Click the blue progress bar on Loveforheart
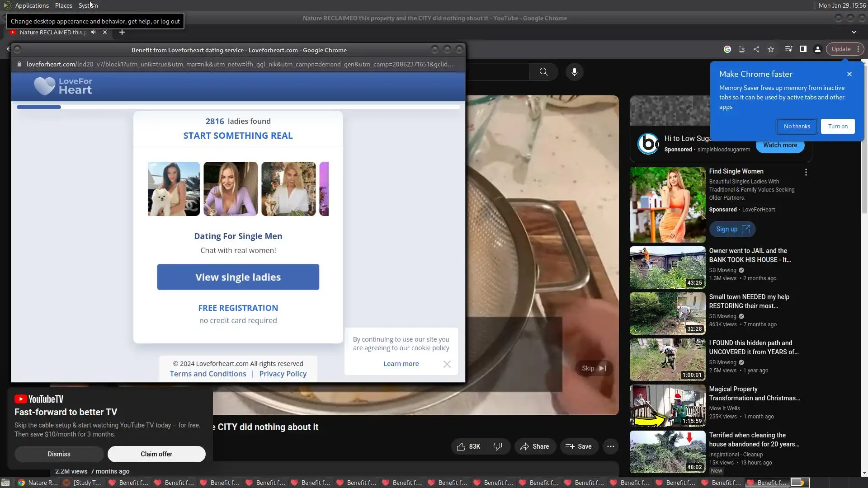Viewport: 868px width, 488px height. [39, 107]
